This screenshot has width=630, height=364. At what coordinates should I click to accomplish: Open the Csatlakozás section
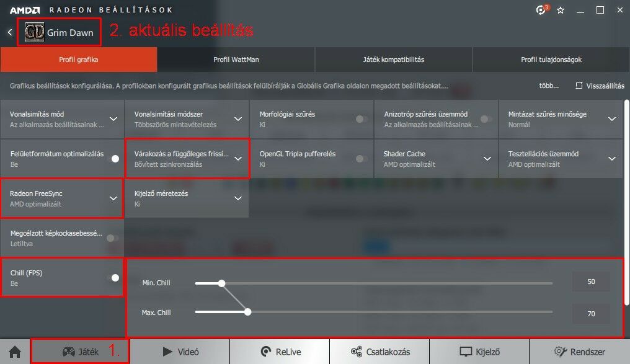click(379, 352)
